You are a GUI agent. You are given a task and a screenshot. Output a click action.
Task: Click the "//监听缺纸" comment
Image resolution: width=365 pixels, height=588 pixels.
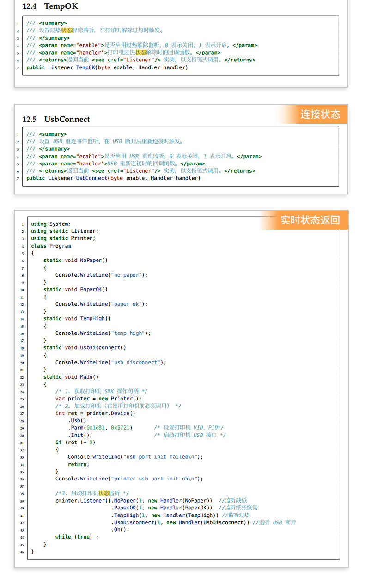(x=233, y=501)
